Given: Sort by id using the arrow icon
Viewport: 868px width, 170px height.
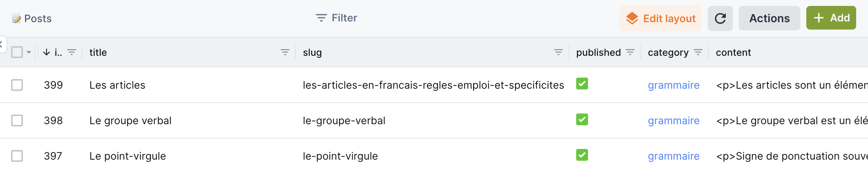Looking at the screenshot, I should [x=47, y=52].
